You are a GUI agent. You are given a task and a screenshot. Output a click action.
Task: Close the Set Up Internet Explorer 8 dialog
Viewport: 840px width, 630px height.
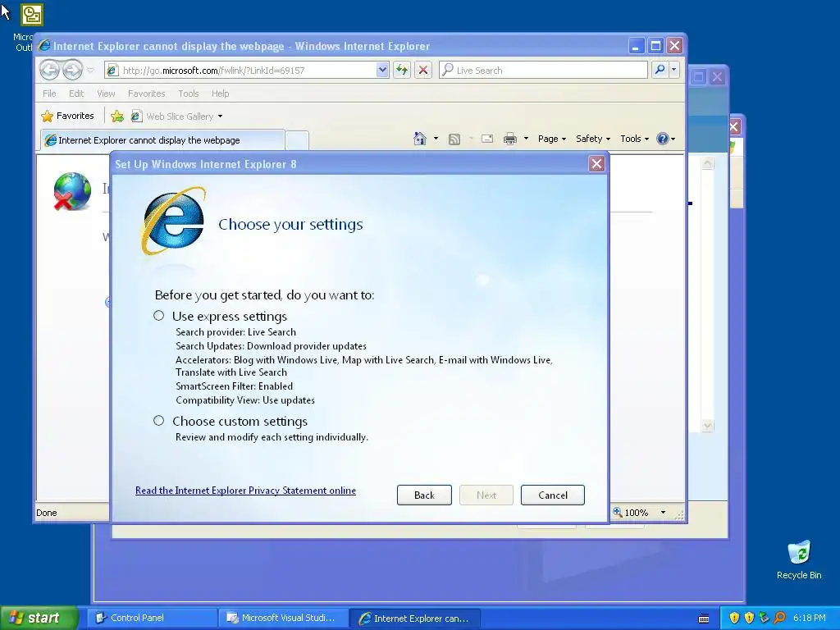(x=596, y=164)
